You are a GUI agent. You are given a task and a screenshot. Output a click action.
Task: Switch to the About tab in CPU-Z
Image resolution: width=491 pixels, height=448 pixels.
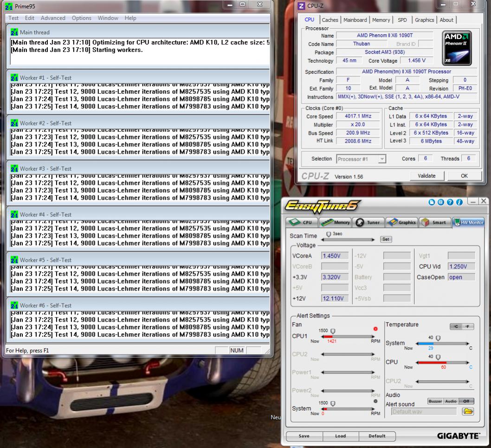[x=446, y=20]
